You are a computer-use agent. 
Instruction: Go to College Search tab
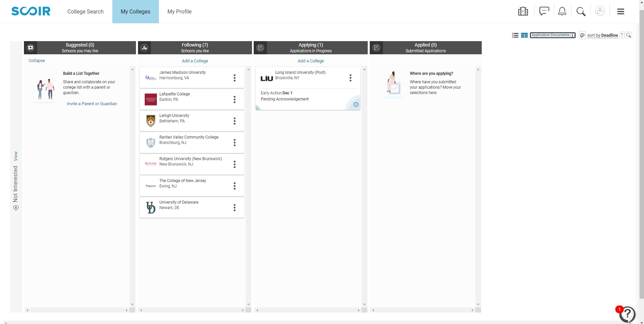pos(85,11)
